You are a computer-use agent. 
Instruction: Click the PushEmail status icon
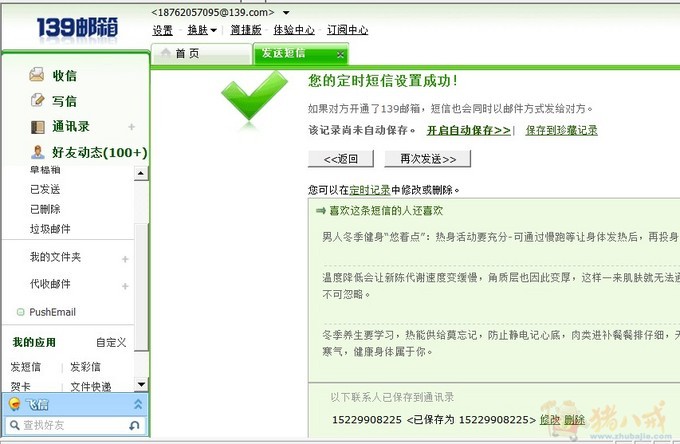[20, 312]
